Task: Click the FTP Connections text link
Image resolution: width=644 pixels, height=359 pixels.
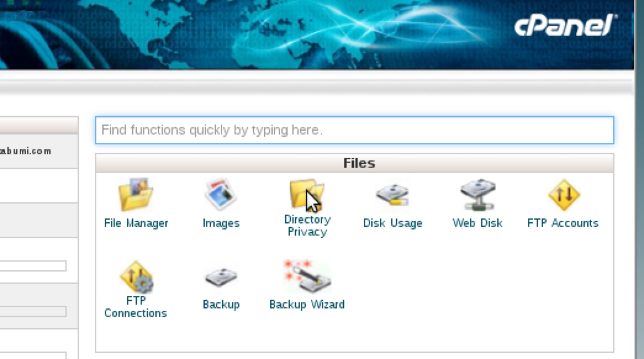Action: [135, 307]
